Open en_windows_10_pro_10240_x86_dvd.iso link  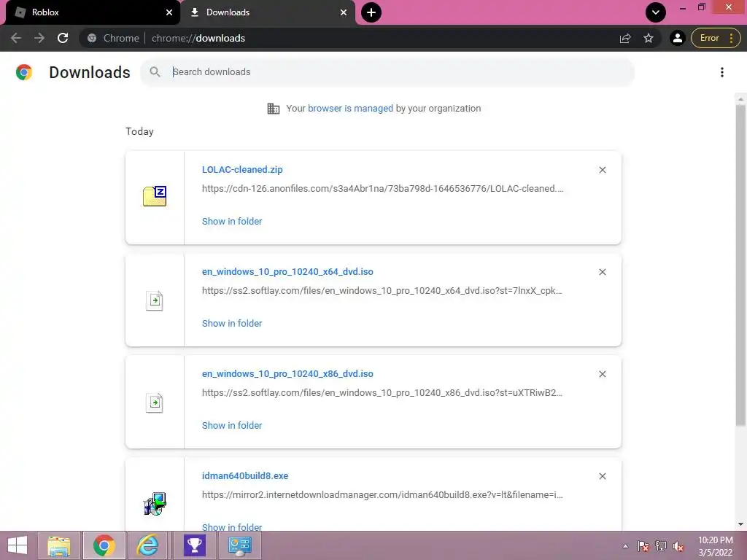(287, 374)
